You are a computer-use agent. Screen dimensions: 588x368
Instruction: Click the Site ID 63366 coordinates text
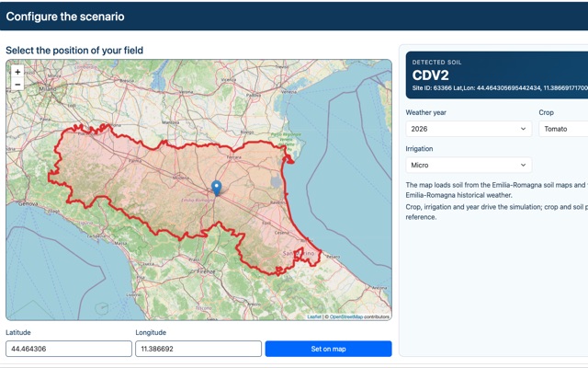(x=500, y=88)
